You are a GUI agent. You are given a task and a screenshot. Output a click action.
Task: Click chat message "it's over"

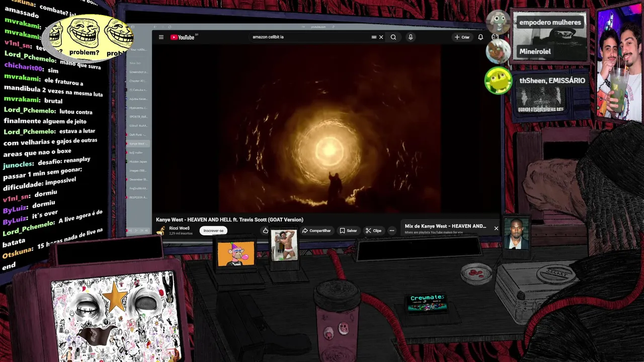point(45,215)
